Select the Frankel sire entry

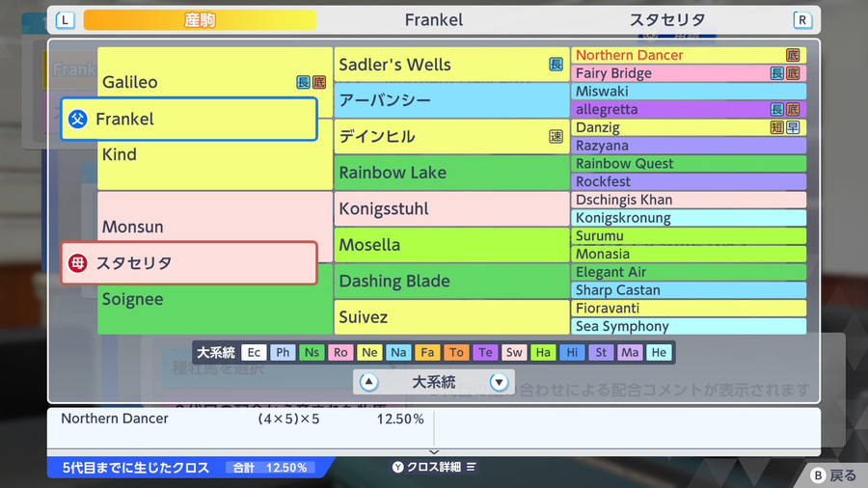pos(189,119)
